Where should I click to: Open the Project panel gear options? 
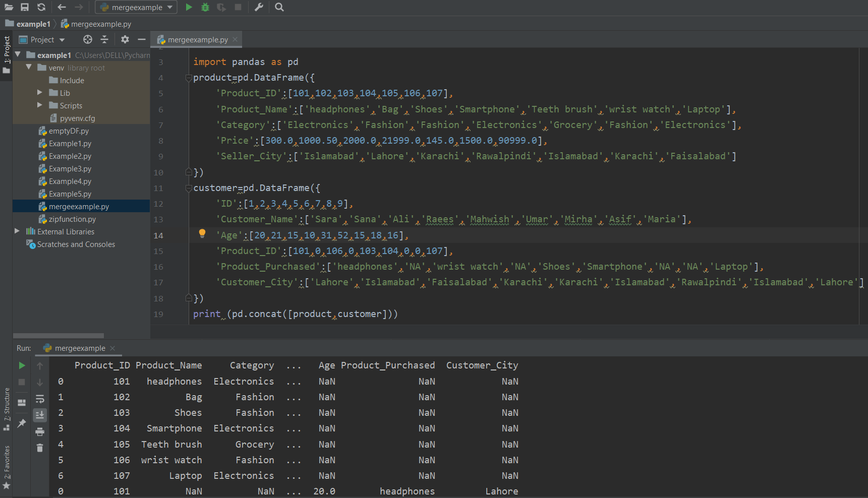coord(125,39)
